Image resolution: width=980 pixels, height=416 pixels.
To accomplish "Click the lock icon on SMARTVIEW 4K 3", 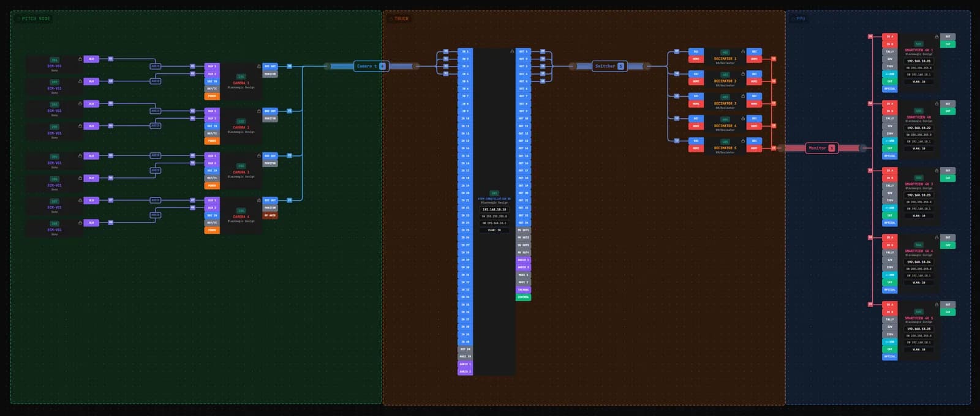I will point(937,171).
